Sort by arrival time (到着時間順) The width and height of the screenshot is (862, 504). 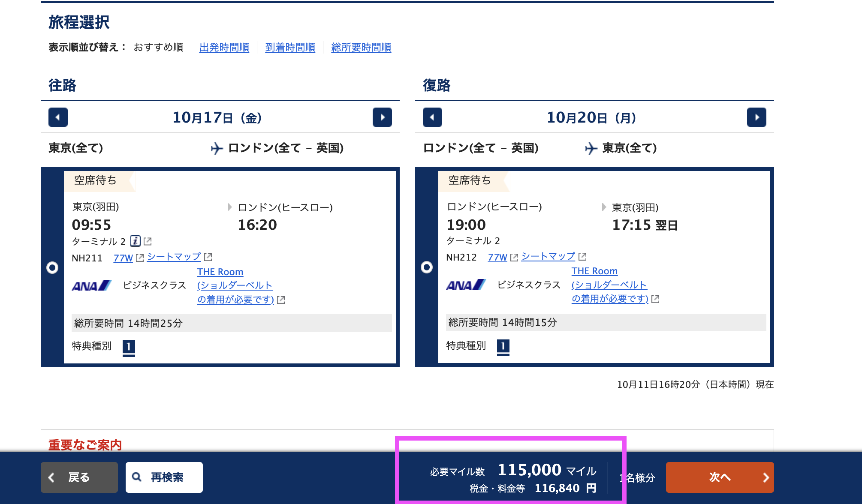click(290, 48)
